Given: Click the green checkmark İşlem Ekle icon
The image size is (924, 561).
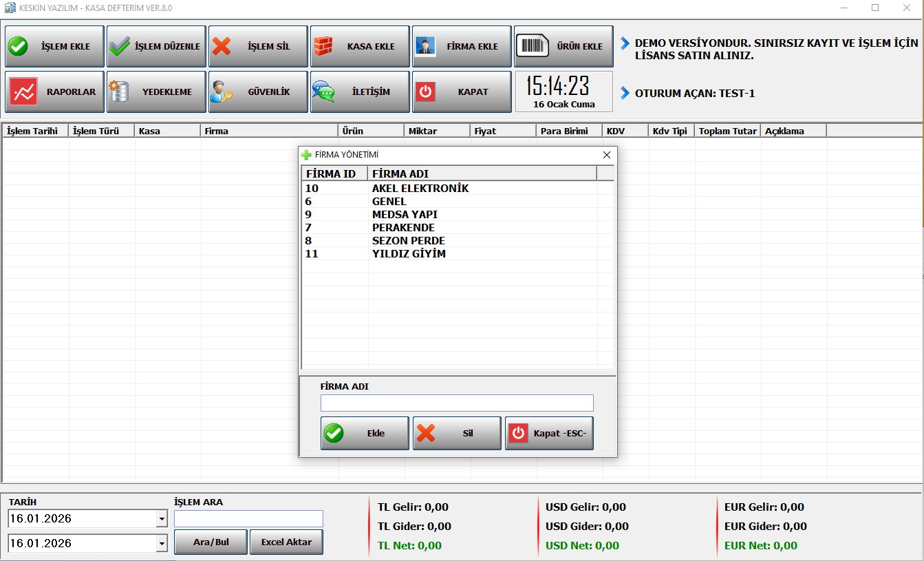Looking at the screenshot, I should tap(18, 47).
